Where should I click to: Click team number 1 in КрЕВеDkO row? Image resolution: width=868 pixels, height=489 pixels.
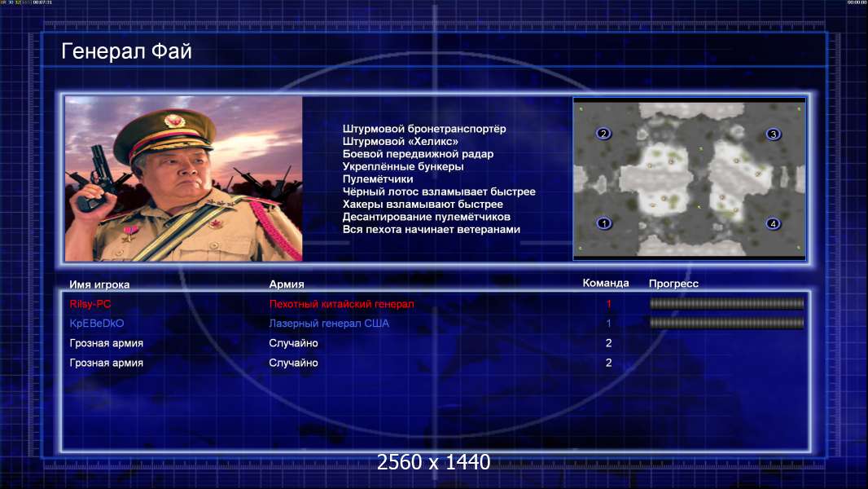608,323
